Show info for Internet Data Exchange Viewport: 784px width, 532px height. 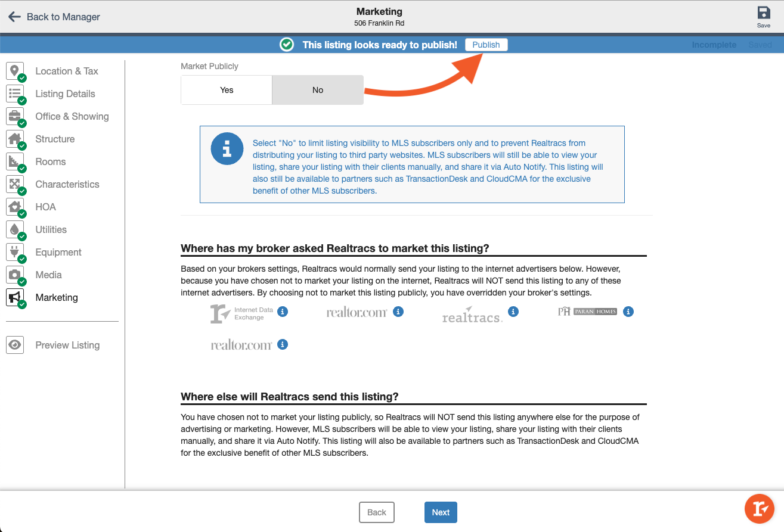283,312
